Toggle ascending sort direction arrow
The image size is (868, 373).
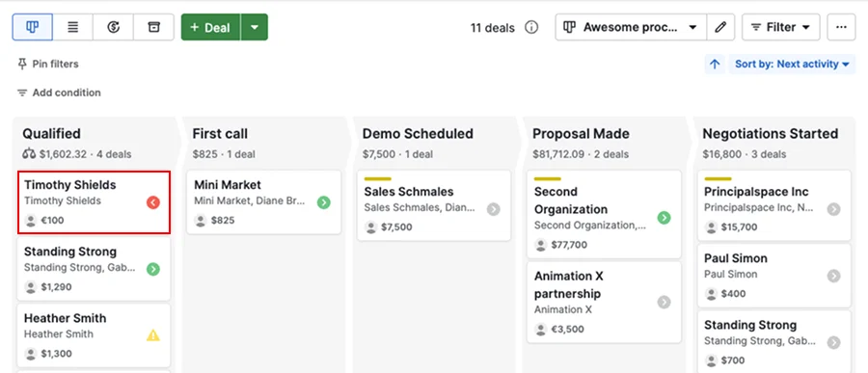click(x=715, y=65)
